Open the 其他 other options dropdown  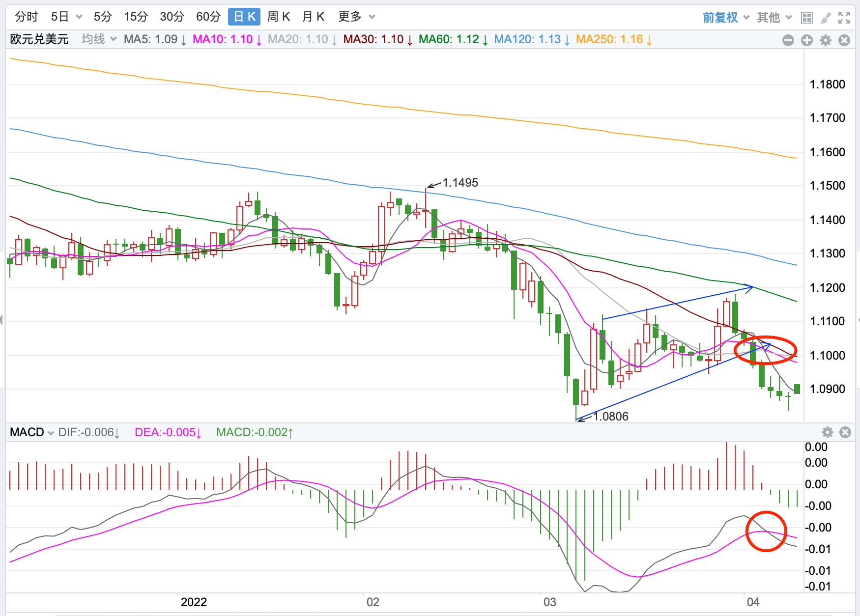click(x=774, y=17)
